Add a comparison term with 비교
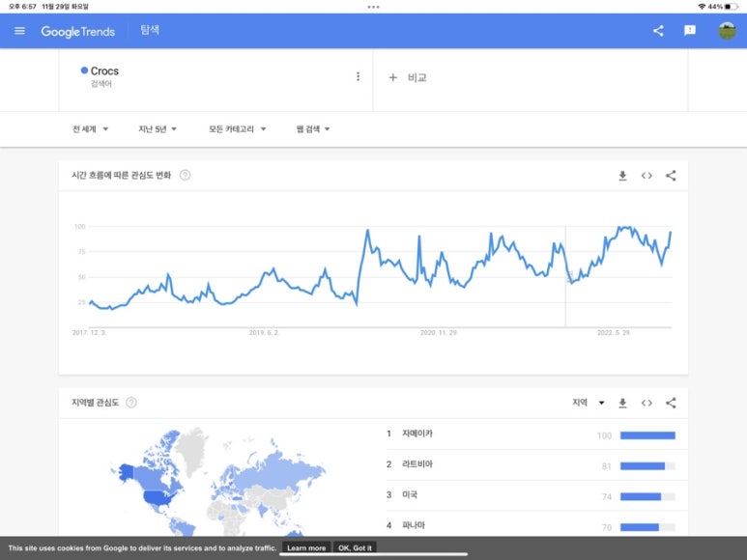Image resolution: width=747 pixels, height=560 pixels. [408, 77]
